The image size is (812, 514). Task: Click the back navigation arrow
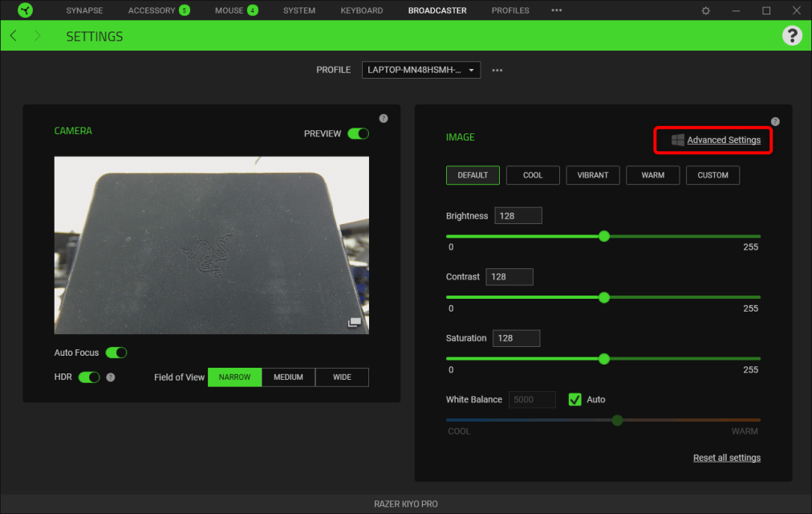(x=12, y=35)
